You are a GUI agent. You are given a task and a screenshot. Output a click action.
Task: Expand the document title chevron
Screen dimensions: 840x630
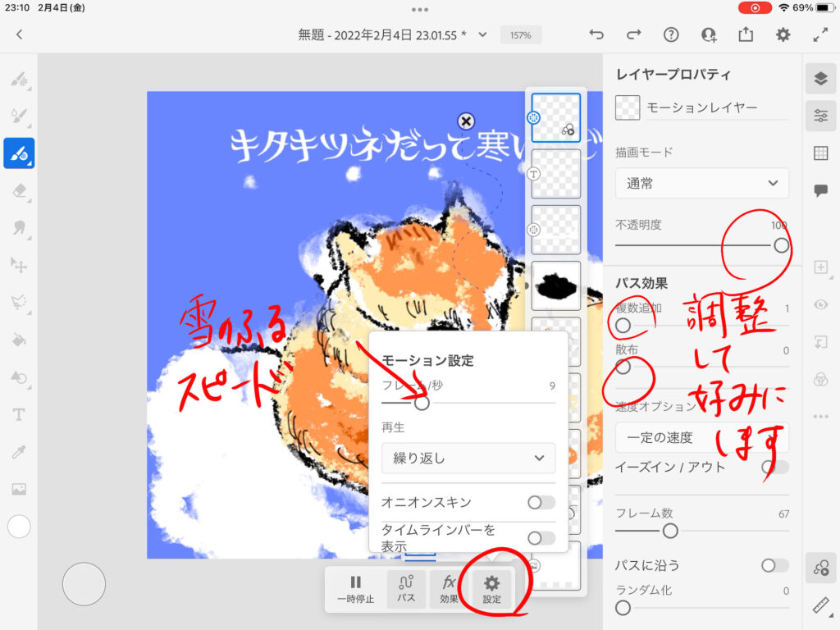pyautogui.click(x=482, y=34)
